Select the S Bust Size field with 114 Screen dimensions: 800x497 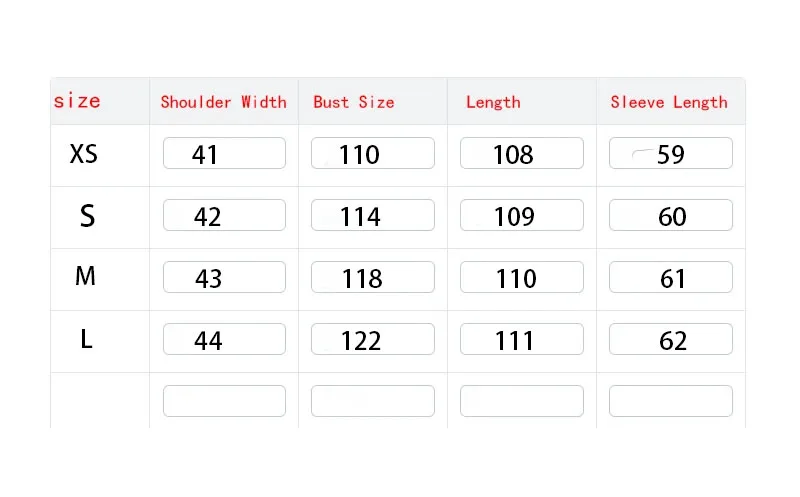pos(373,215)
